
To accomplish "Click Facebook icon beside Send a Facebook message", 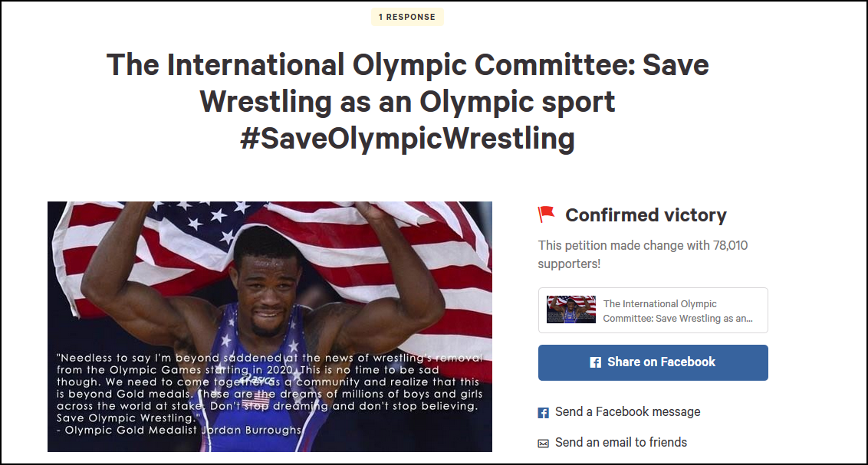I will [543, 413].
